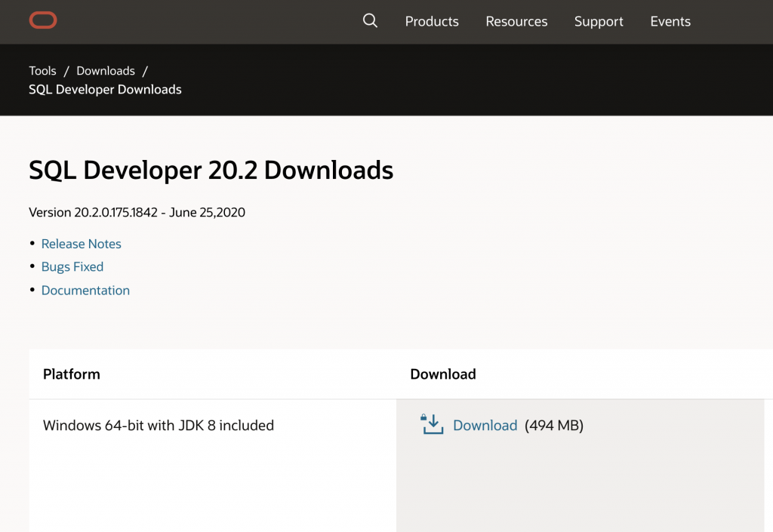The image size is (773, 532).
Task: Click the version 20.2.0.175.1842 text
Action: pyautogui.click(x=137, y=212)
